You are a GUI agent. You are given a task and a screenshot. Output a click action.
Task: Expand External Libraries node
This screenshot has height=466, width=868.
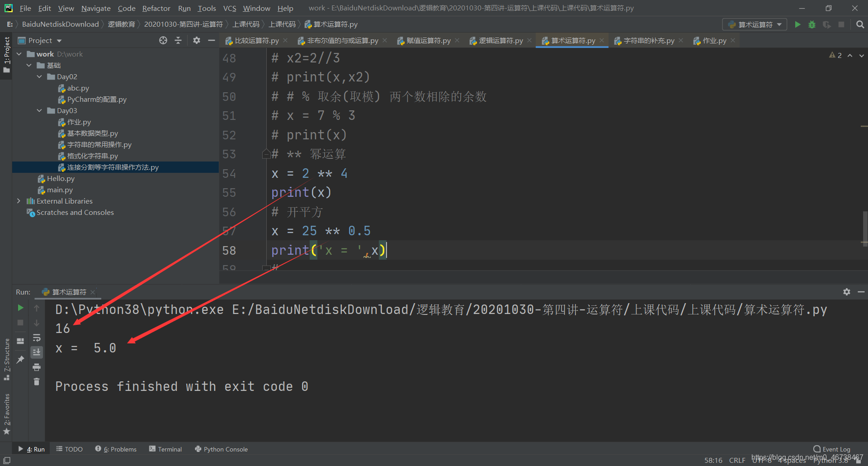[x=19, y=201]
